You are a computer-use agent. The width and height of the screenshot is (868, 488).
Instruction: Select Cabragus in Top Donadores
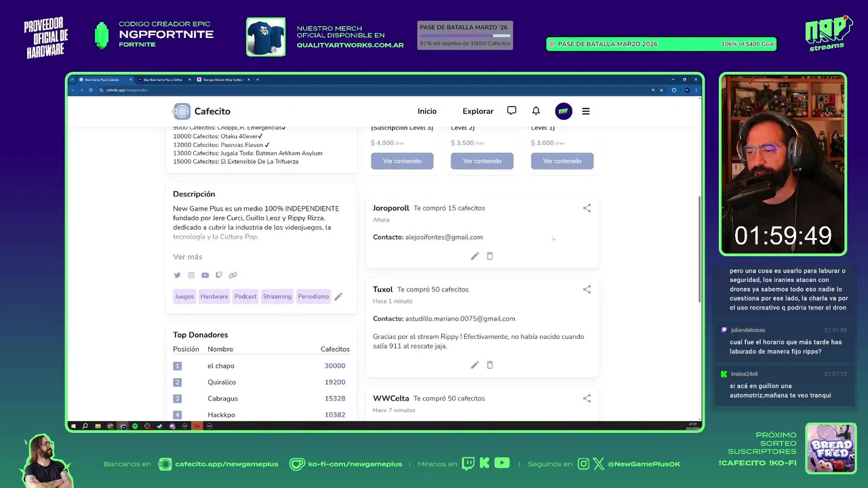[222, 399]
